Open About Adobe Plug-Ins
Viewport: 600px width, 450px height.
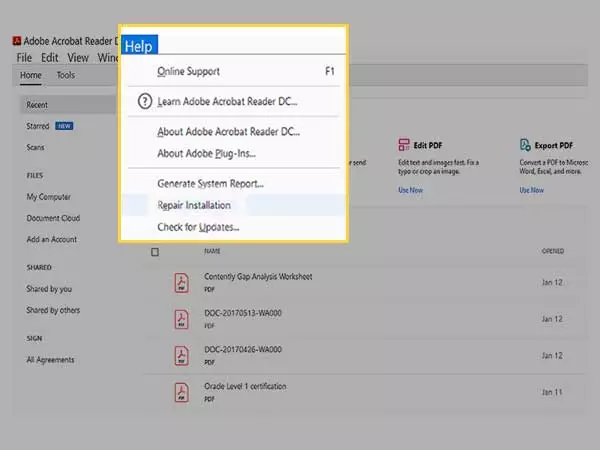click(233, 153)
